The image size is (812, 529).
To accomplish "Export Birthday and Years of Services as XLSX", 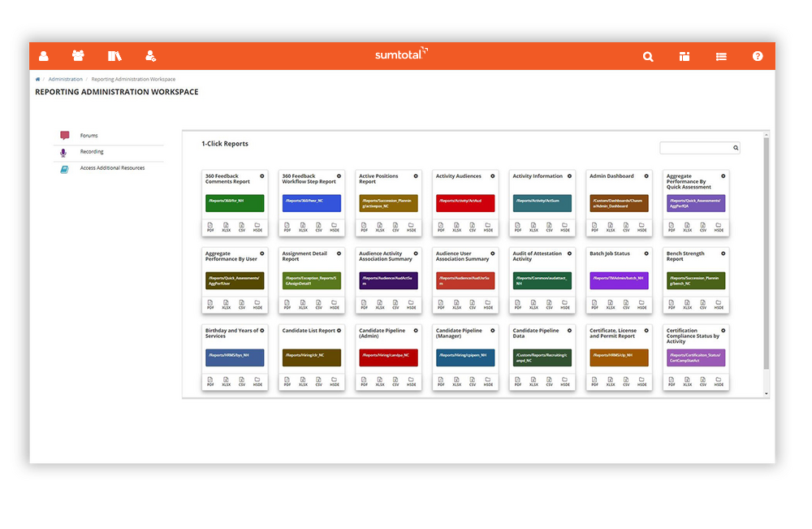I will point(226,382).
